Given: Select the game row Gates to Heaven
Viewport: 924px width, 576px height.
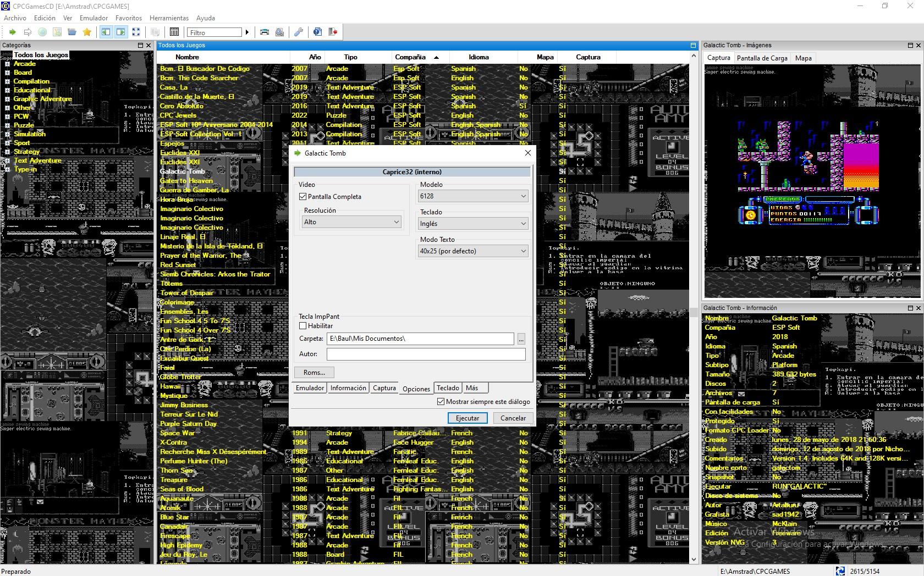Looking at the screenshot, I should tap(186, 181).
